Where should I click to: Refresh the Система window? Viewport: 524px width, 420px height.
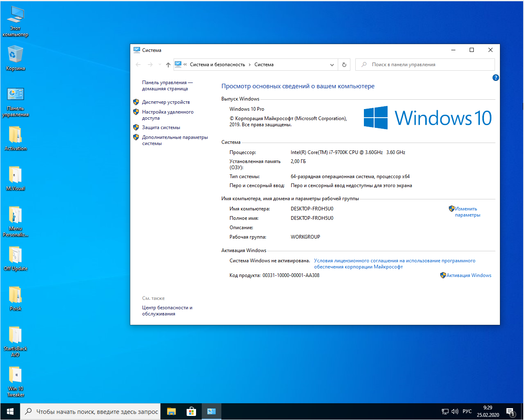click(x=344, y=65)
